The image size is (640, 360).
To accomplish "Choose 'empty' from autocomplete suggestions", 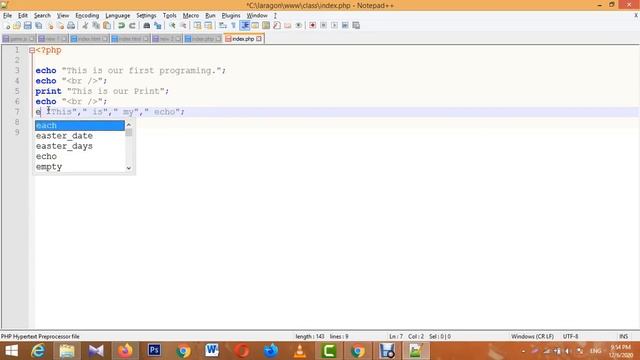I will pos(80,167).
